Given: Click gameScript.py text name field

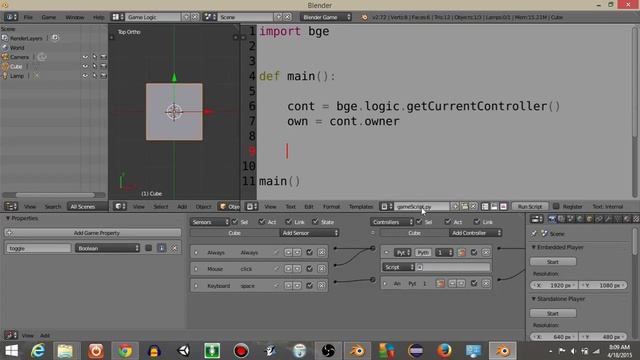Looking at the screenshot, I should [422, 207].
